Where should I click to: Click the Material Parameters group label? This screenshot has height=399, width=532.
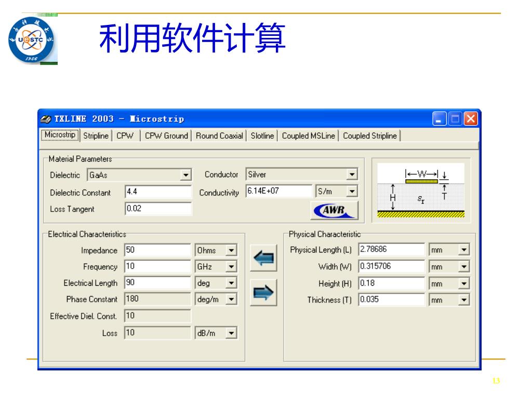pyautogui.click(x=80, y=159)
